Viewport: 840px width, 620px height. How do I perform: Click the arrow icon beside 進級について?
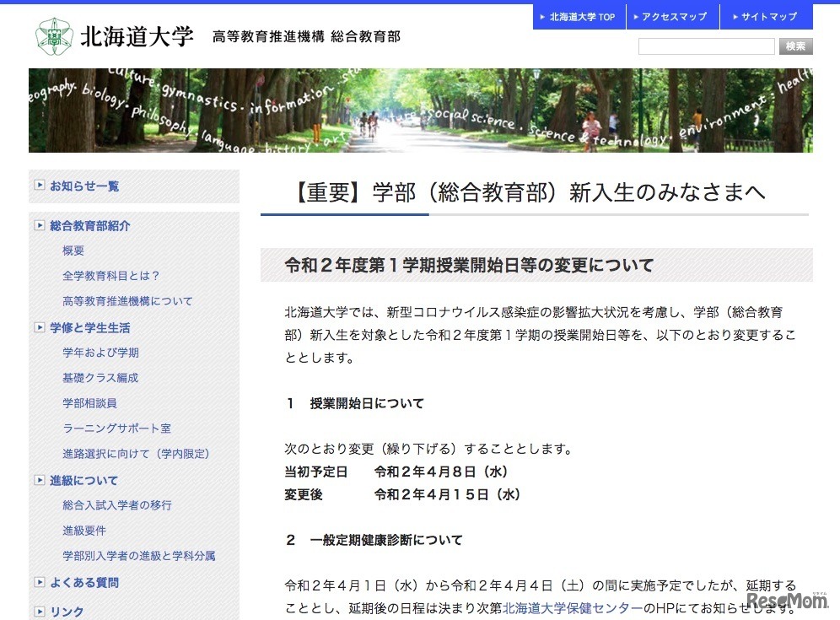point(38,480)
